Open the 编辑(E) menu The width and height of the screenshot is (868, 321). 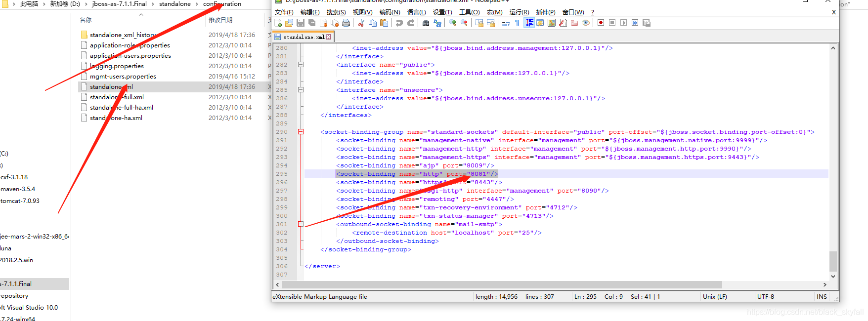coord(310,12)
